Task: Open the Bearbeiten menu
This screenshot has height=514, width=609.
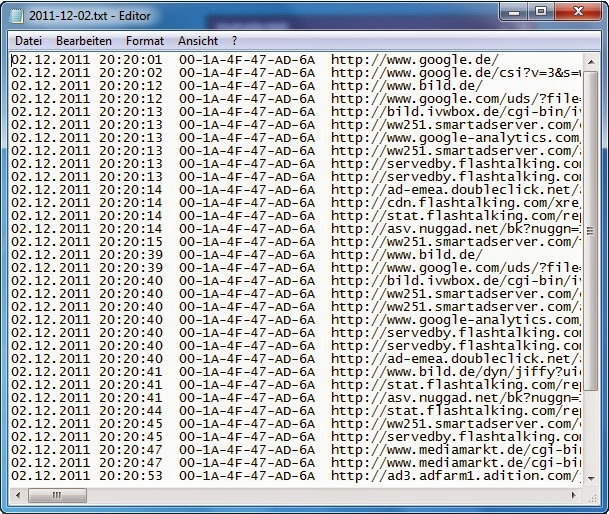Action: (x=84, y=41)
